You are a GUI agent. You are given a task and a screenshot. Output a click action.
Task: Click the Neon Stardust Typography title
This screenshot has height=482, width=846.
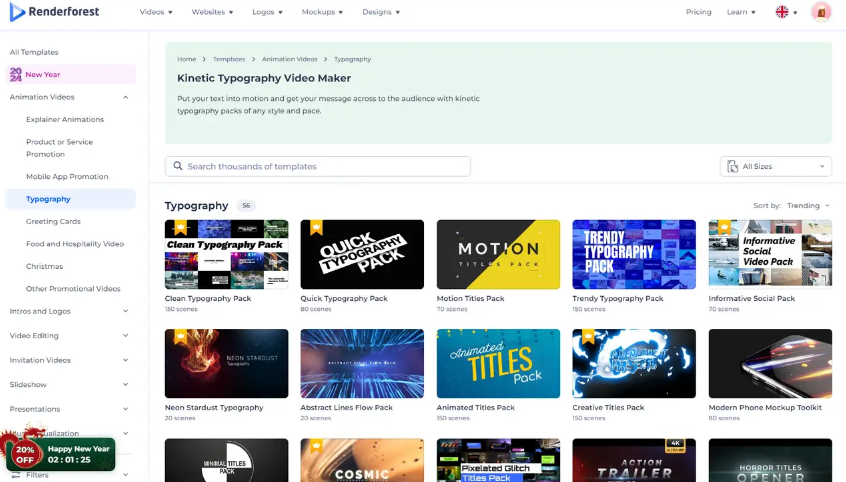point(214,408)
